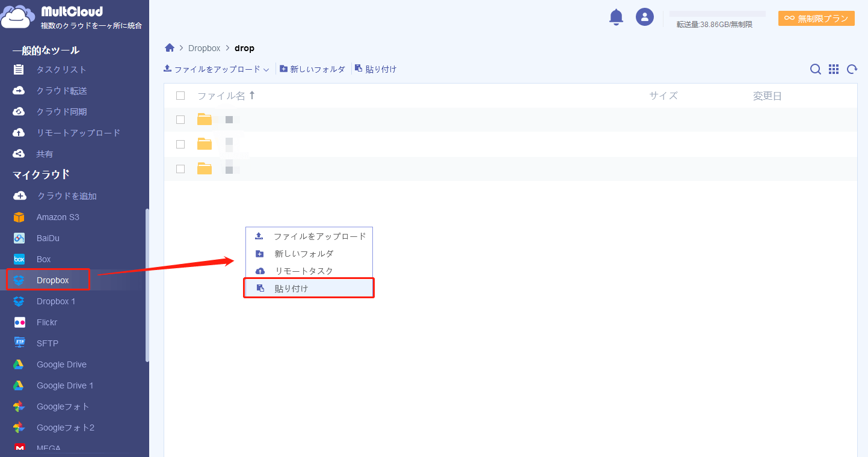Tick the checkbox of the first folder row
This screenshot has height=457, width=868.
click(180, 120)
